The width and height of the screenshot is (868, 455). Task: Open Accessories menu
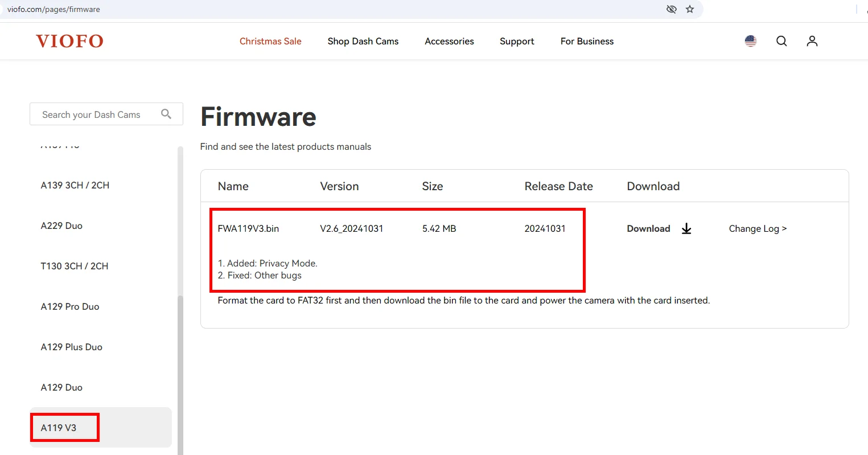pyautogui.click(x=449, y=41)
